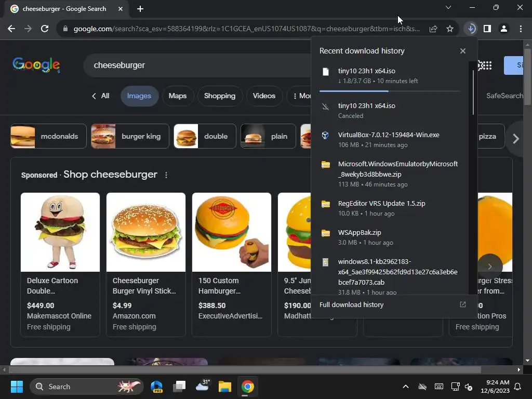Open Deluxe Cartoon Double mascot product image
The height and width of the screenshot is (399, 532).
[60, 232]
